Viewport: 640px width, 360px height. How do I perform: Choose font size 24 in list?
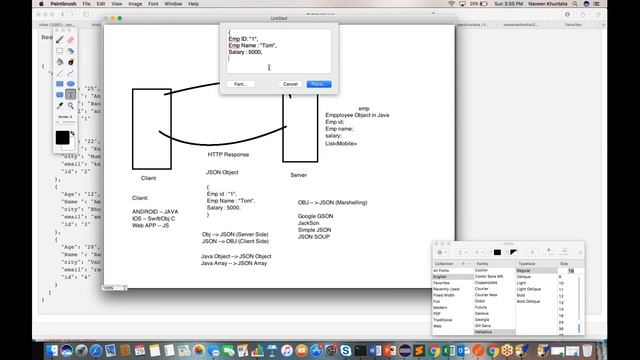561,322
